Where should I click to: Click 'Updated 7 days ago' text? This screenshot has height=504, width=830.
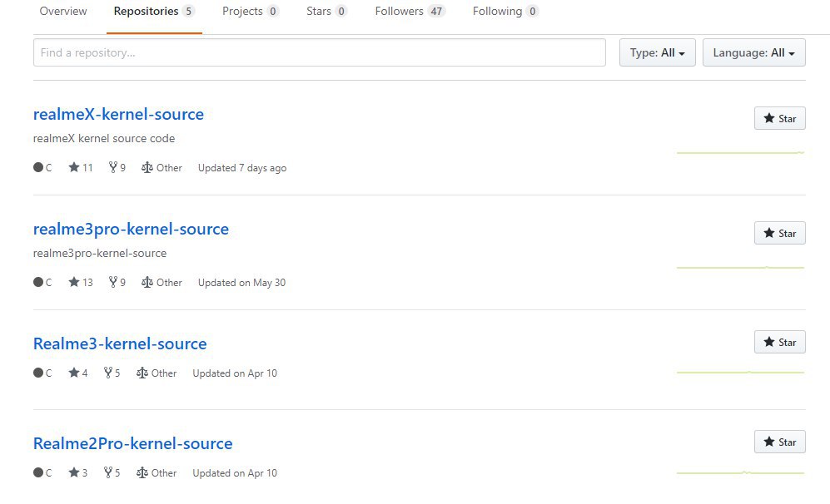point(242,168)
